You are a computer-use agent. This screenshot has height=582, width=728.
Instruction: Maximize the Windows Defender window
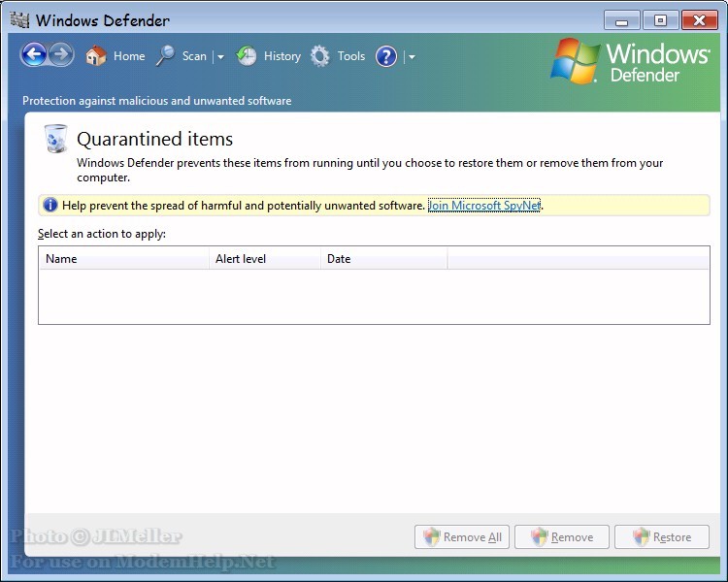point(660,21)
